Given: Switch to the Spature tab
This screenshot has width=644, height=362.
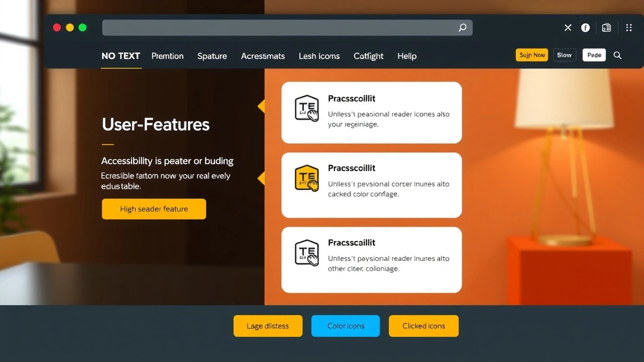Looking at the screenshot, I should click(x=212, y=56).
